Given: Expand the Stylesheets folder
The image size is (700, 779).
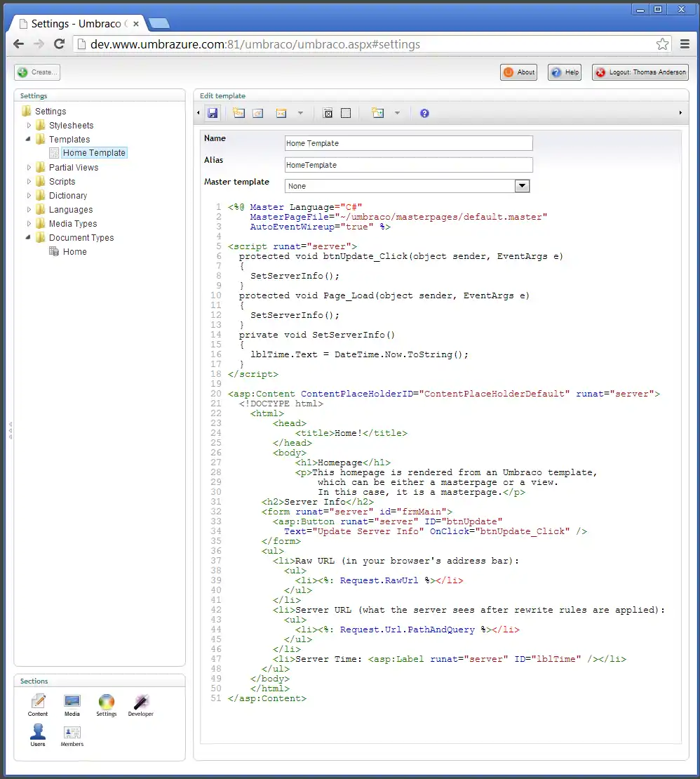Looking at the screenshot, I should click(29, 125).
